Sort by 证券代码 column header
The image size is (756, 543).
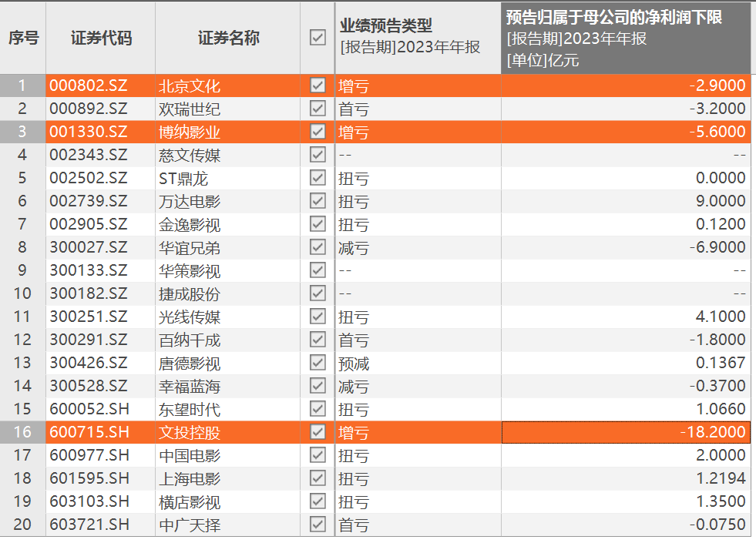(101, 38)
